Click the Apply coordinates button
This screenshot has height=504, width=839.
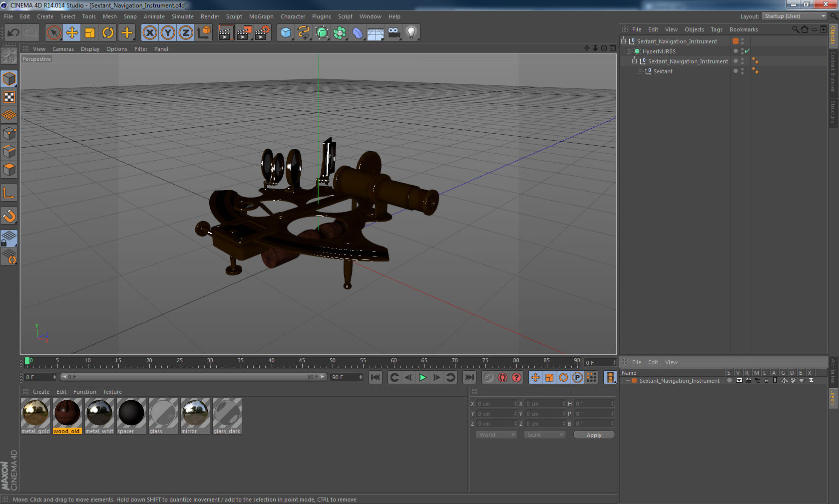pyautogui.click(x=594, y=435)
